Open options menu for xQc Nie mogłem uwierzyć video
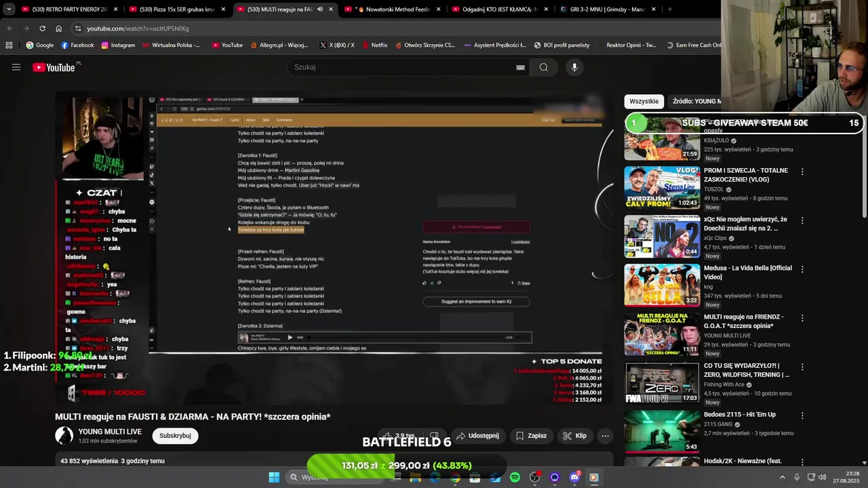868x488 pixels. pyautogui.click(x=802, y=221)
